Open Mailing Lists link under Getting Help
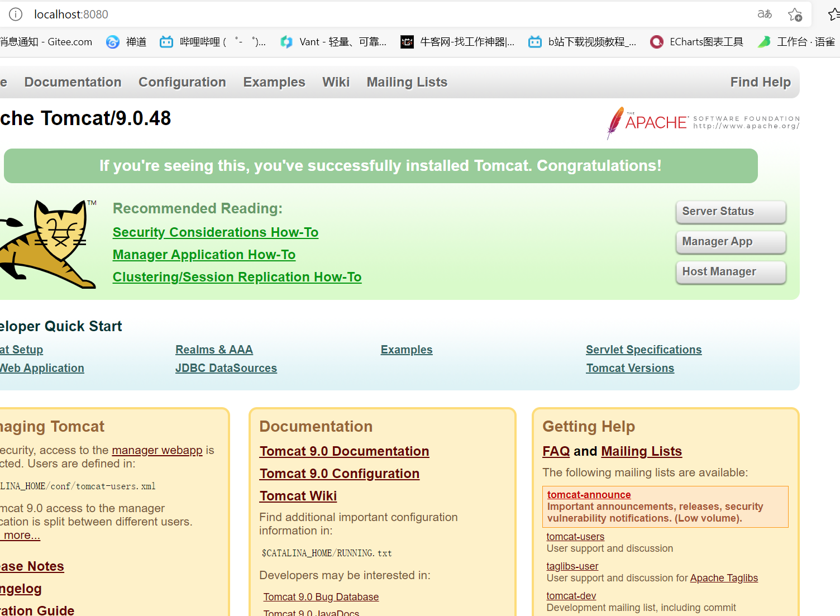The width and height of the screenshot is (840, 616). pyautogui.click(x=642, y=451)
